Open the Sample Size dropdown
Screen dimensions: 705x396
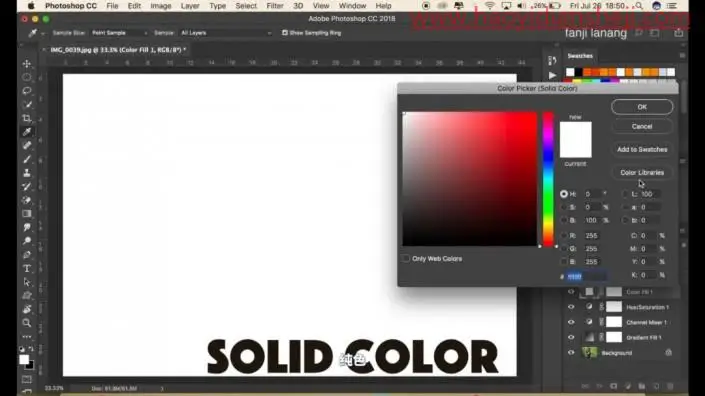pos(119,33)
